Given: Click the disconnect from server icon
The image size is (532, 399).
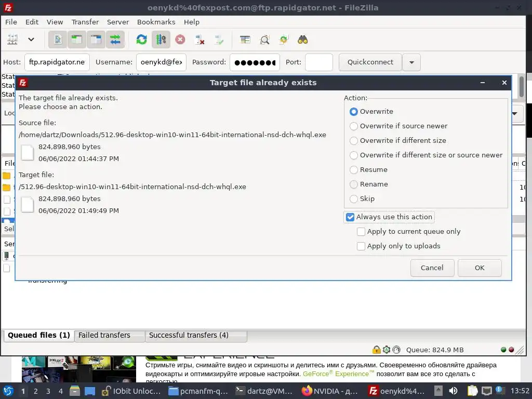Looking at the screenshot, I should pyautogui.click(x=199, y=39).
